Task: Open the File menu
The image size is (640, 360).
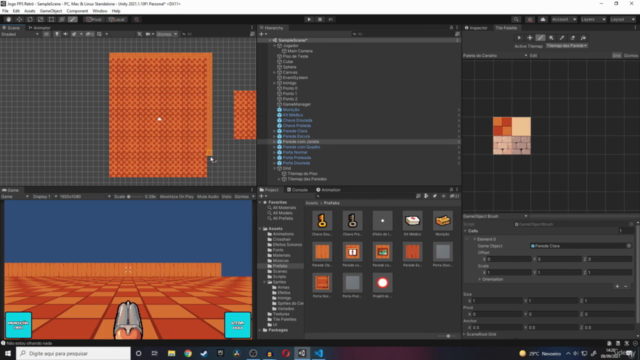Action: pyautogui.click(x=5, y=11)
